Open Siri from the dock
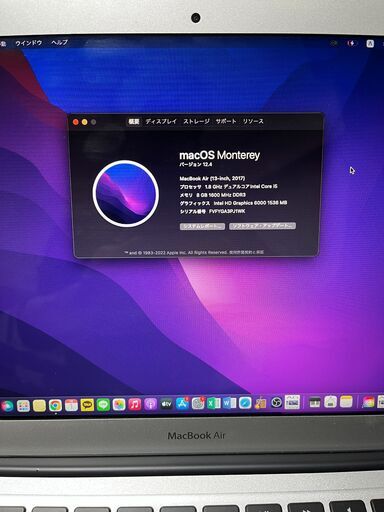Viewport: 384px width, 512px height. 7,406
